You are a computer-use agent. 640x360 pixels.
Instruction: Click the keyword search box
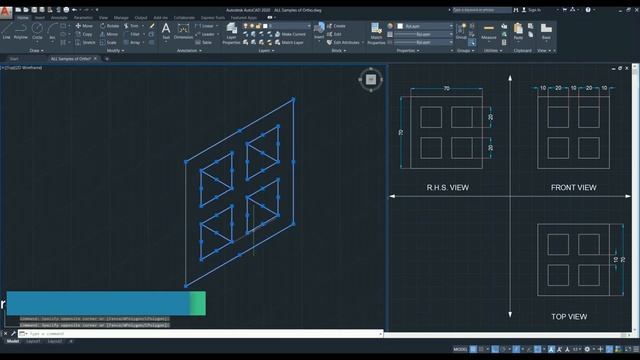coord(481,10)
